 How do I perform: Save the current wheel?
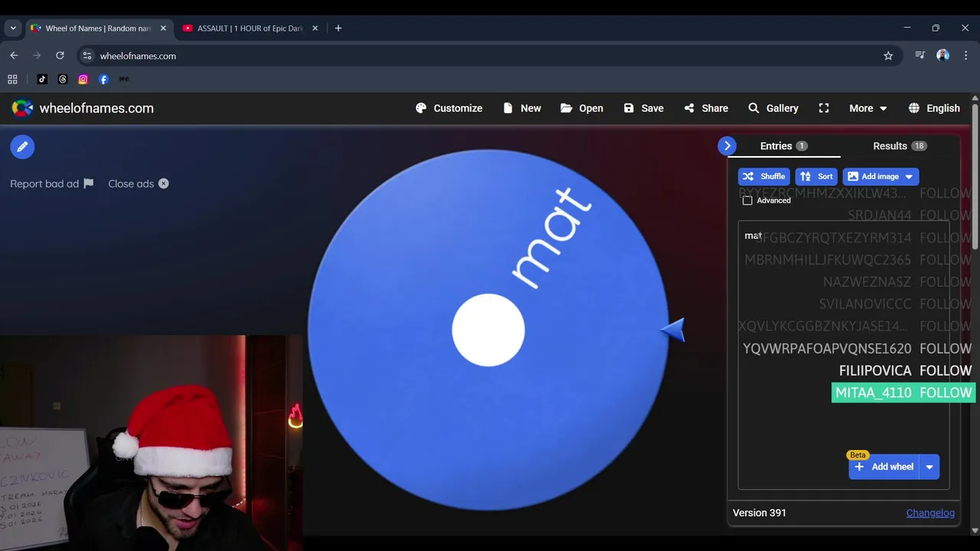tap(643, 108)
